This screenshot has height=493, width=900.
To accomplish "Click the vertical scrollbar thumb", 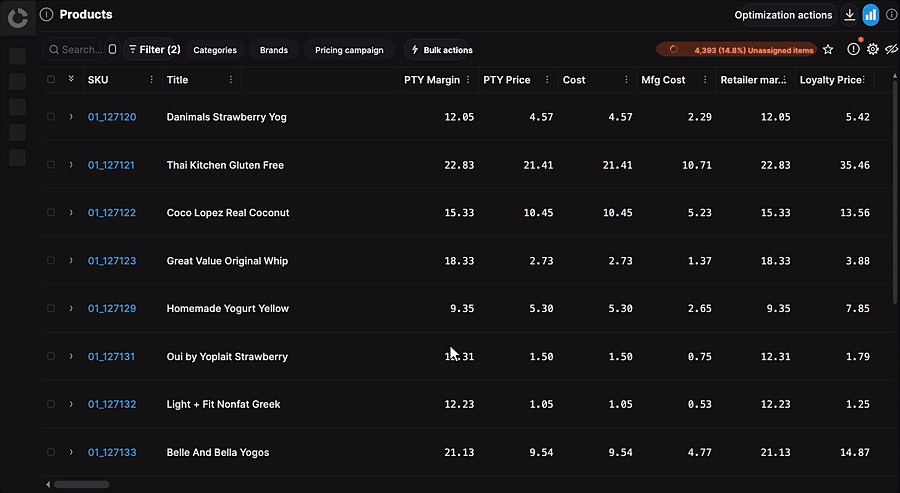I will 895,192.
